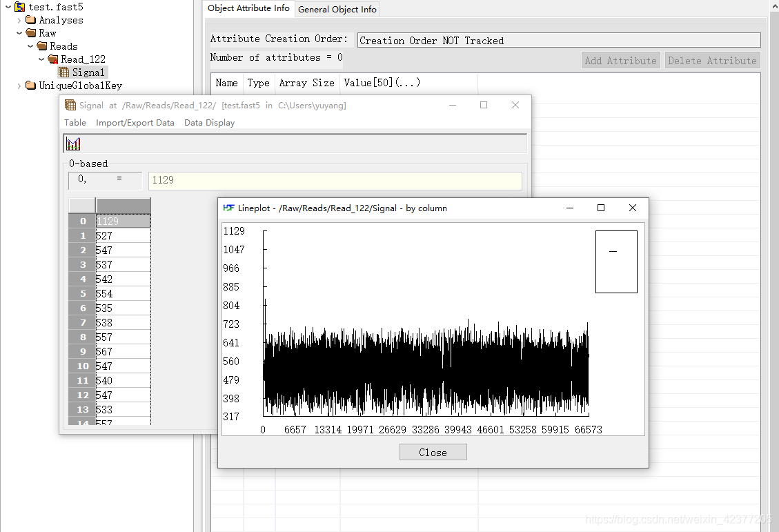The width and height of the screenshot is (779, 532).
Task: Close the Signal table window
Action: [515, 105]
